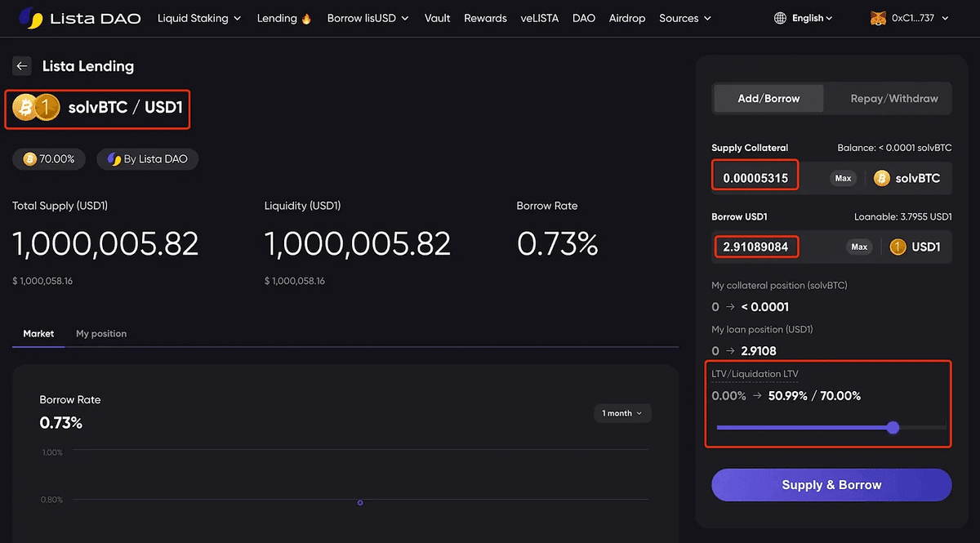Click the MetaMask fox wallet icon

point(879,18)
